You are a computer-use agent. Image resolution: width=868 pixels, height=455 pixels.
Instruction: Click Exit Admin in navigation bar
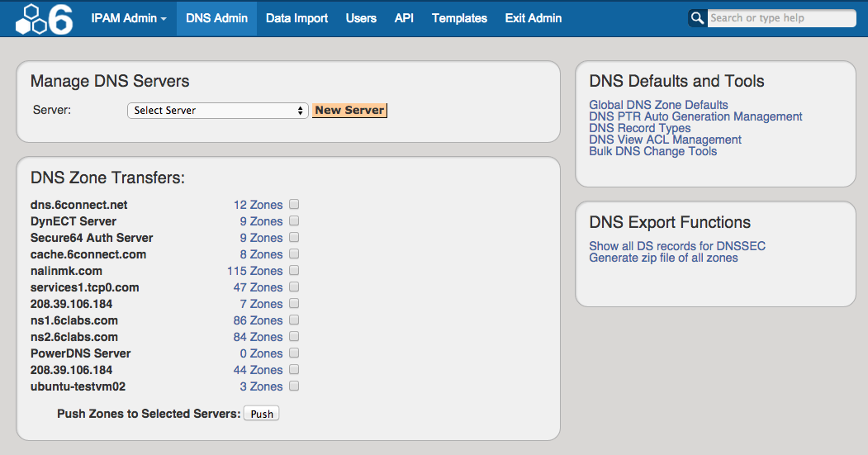(x=533, y=18)
